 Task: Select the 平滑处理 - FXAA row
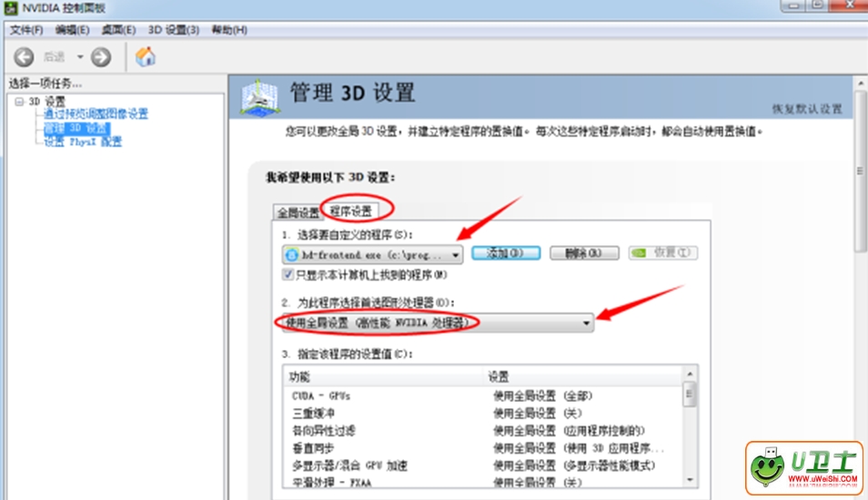click(x=483, y=482)
